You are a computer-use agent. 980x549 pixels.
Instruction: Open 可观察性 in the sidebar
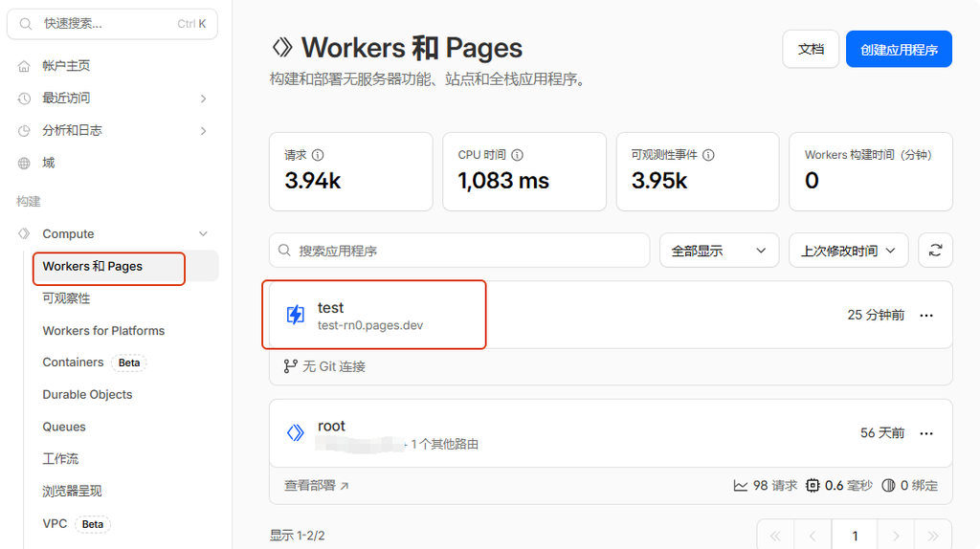(x=66, y=298)
